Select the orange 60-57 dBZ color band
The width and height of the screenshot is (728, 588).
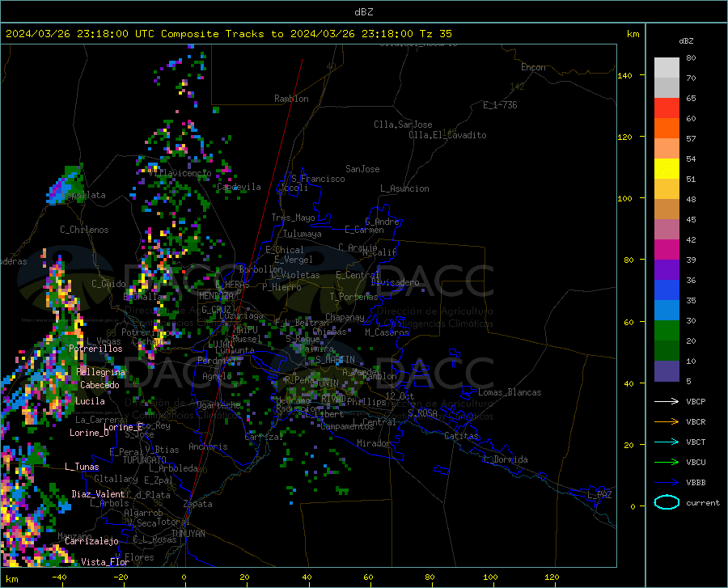pos(667,129)
